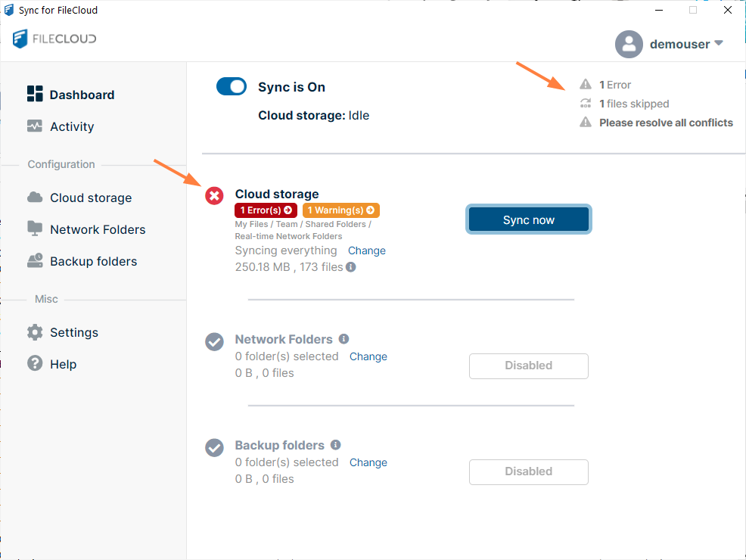The height and width of the screenshot is (560, 746).
Task: Click the skipped files sync icon
Action: pyautogui.click(x=586, y=104)
